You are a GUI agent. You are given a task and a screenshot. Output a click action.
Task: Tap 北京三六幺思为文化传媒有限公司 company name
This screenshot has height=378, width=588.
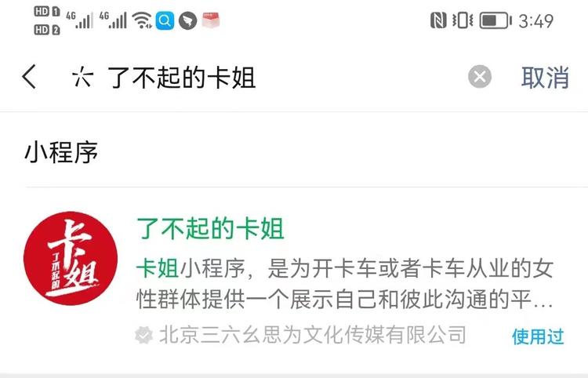click(312, 335)
